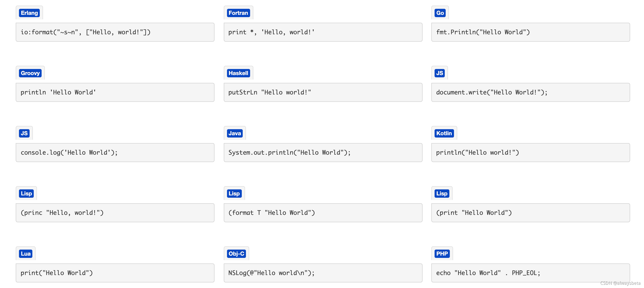Click the putStrLn Haskell code line
Viewport: 644px width, 288px height.
click(x=323, y=92)
